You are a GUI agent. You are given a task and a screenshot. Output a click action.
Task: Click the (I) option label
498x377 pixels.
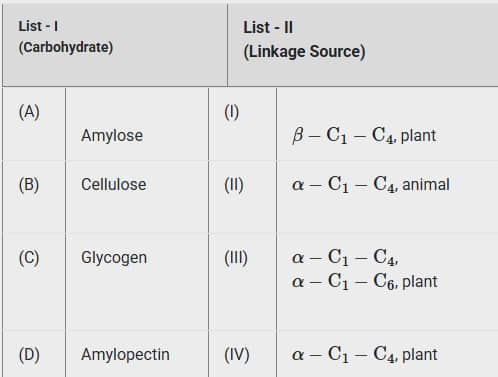(232, 112)
